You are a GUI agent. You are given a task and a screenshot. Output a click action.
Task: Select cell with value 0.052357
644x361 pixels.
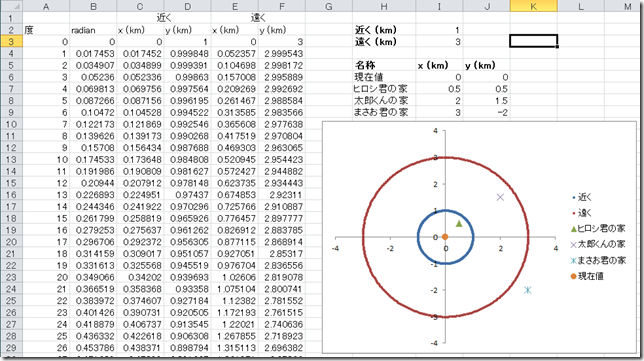tap(235, 53)
